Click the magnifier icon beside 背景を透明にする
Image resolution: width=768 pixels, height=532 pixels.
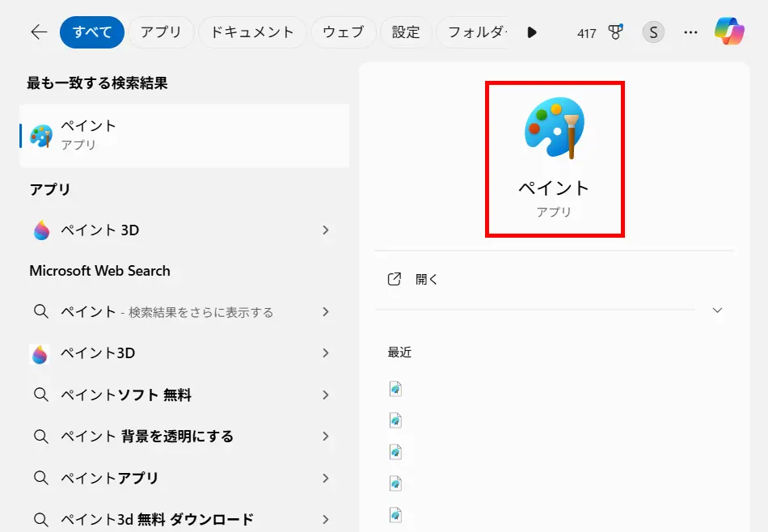pos(41,437)
